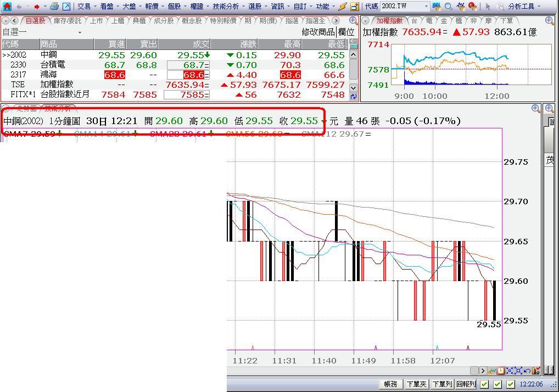The image size is (559, 392).
Task: Click the 欄位 button
Action: (x=346, y=32)
